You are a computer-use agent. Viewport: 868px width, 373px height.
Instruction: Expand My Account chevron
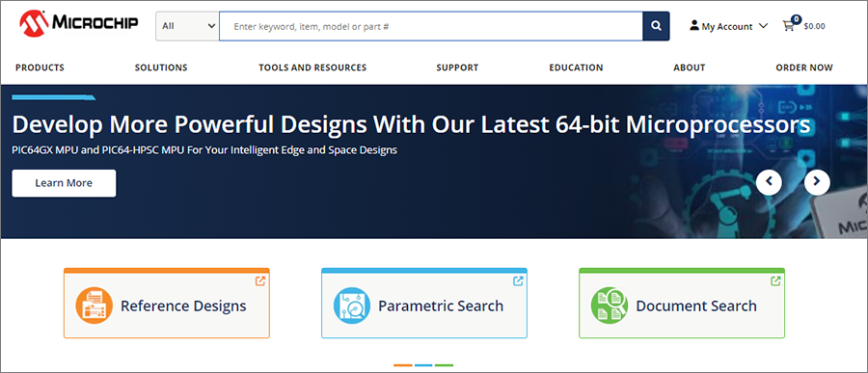763,26
